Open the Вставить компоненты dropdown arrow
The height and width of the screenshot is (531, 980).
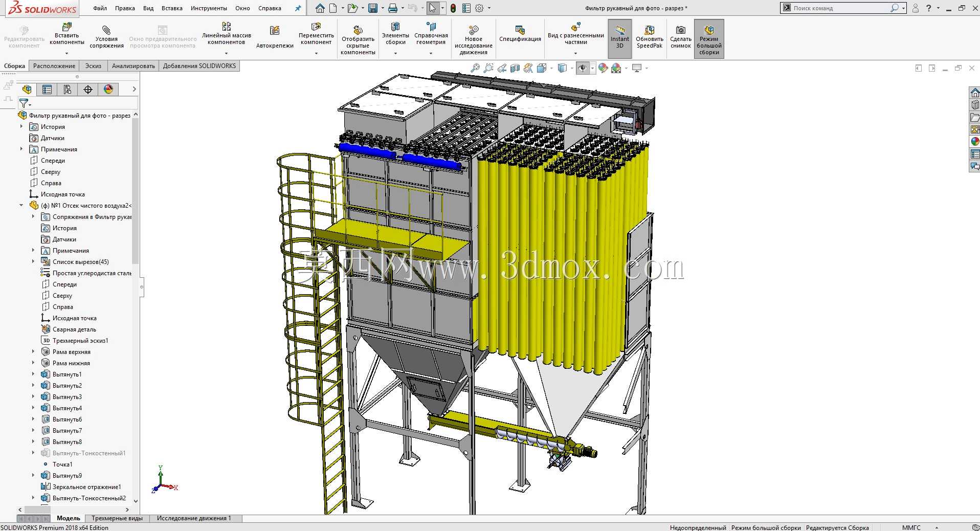(66, 53)
